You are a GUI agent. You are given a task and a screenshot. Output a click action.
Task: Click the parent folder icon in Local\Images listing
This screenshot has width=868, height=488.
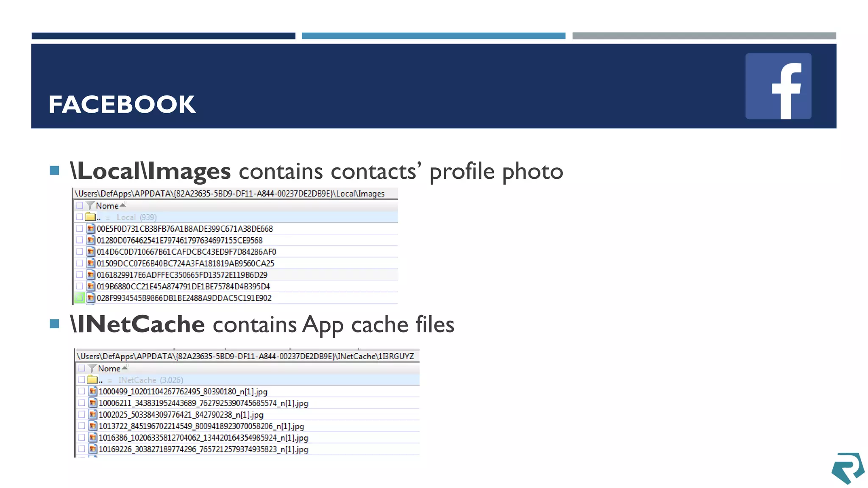coord(90,217)
